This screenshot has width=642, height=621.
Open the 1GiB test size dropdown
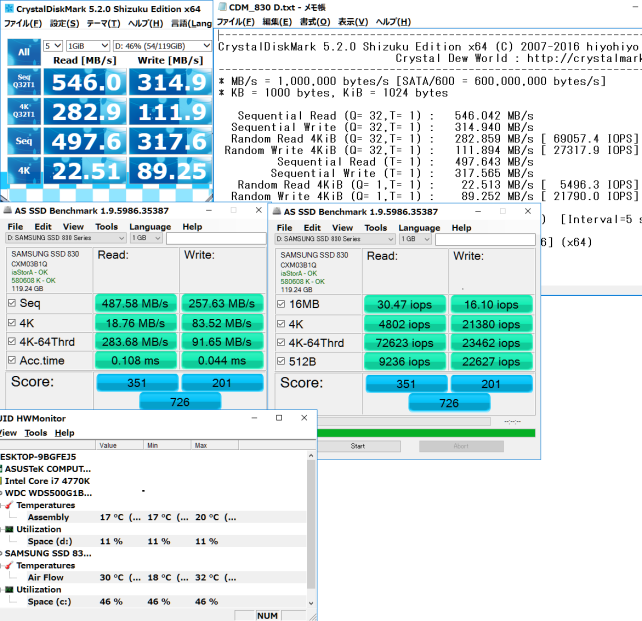click(86, 46)
